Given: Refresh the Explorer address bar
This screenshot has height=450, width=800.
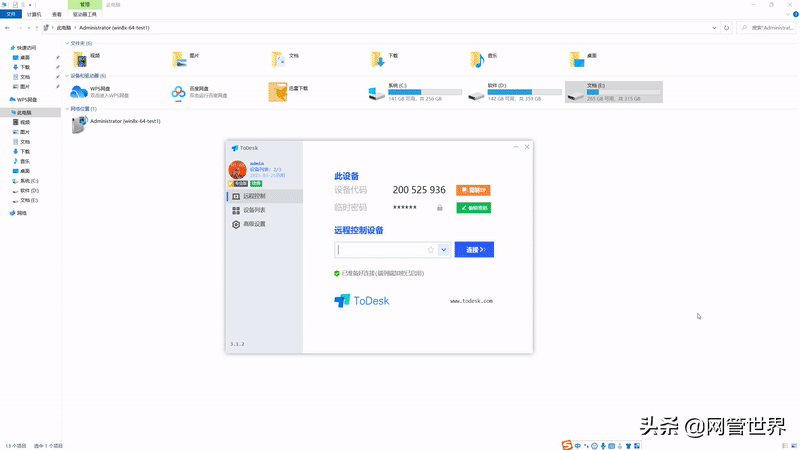Looking at the screenshot, I should [x=727, y=28].
